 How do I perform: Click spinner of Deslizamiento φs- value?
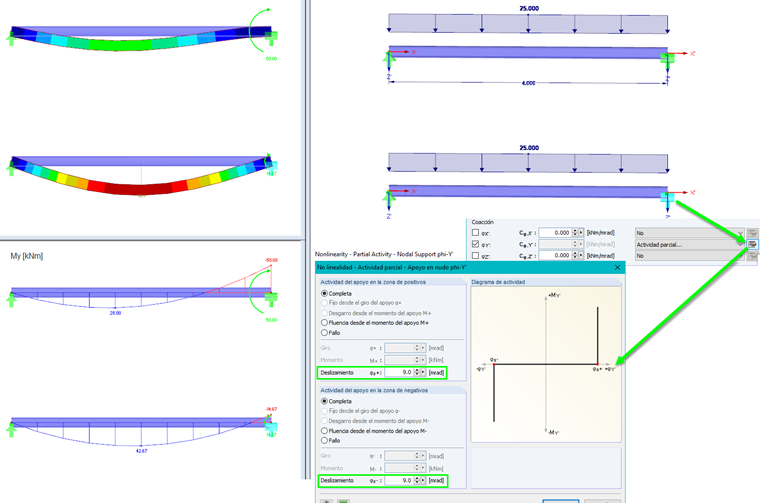tap(417, 481)
